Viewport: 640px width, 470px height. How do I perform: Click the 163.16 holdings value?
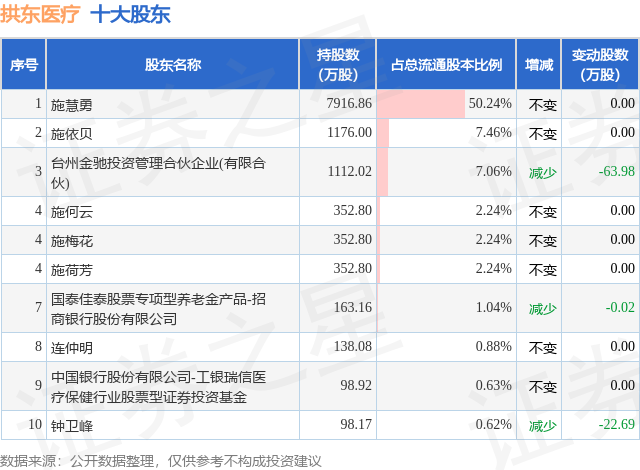pyautogui.click(x=353, y=307)
